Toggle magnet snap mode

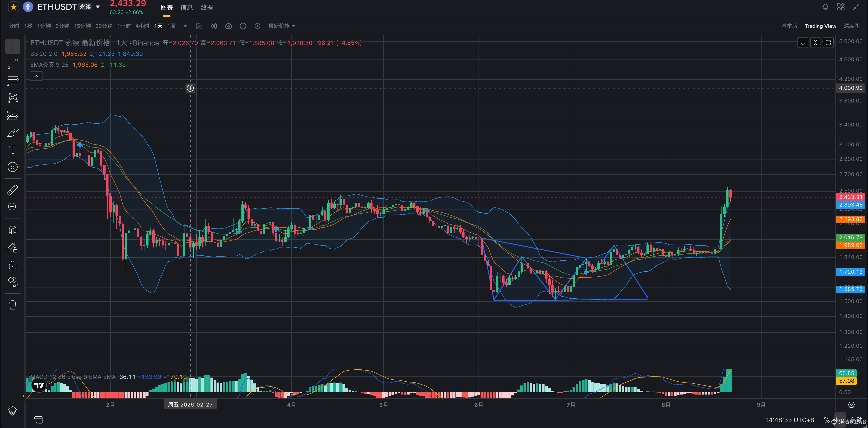12,230
